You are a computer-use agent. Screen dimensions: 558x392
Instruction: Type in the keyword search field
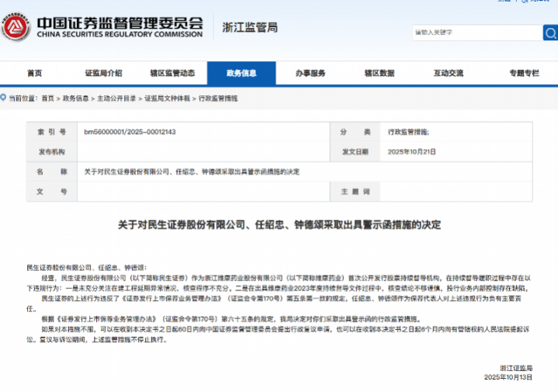tap(476, 33)
